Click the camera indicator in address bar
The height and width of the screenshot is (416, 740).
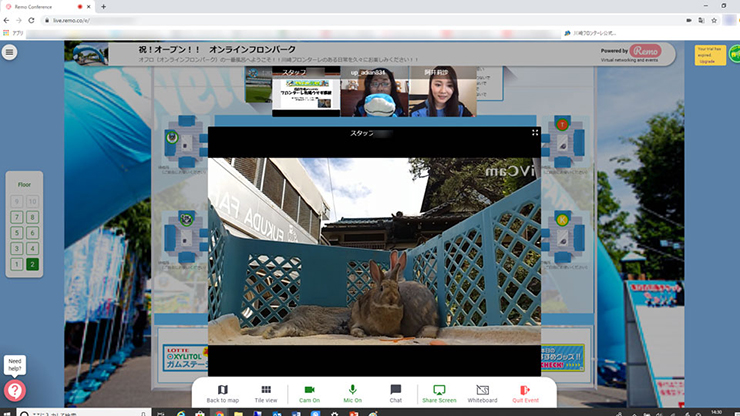click(x=689, y=20)
